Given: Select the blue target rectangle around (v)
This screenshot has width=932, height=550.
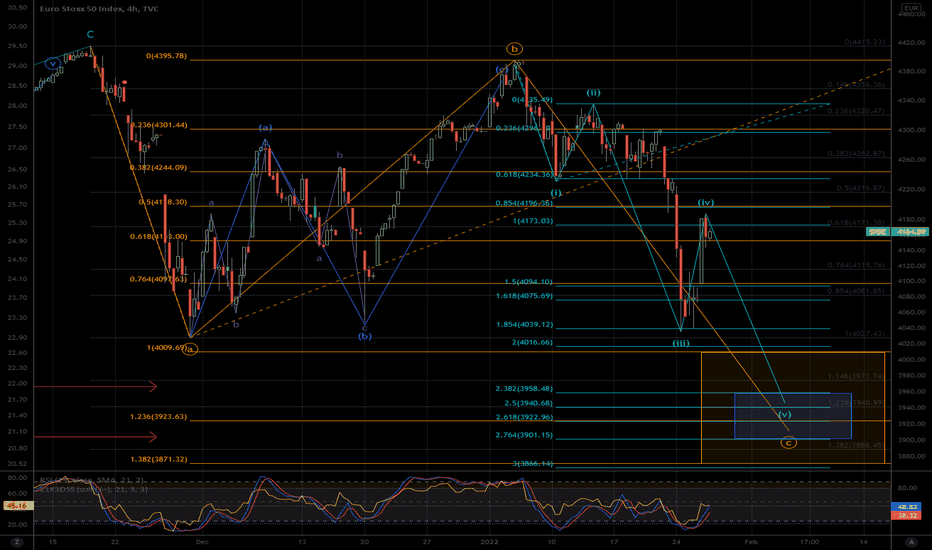Looking at the screenshot, I should tap(793, 416).
